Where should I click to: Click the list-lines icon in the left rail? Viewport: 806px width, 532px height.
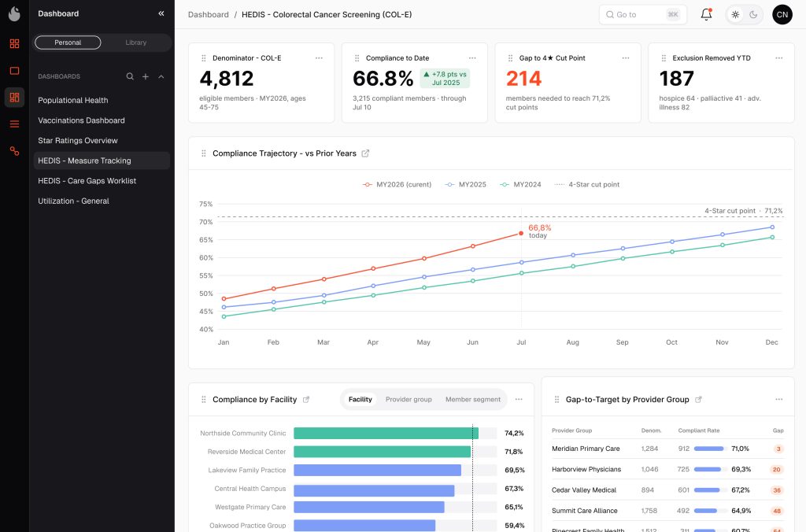14,124
